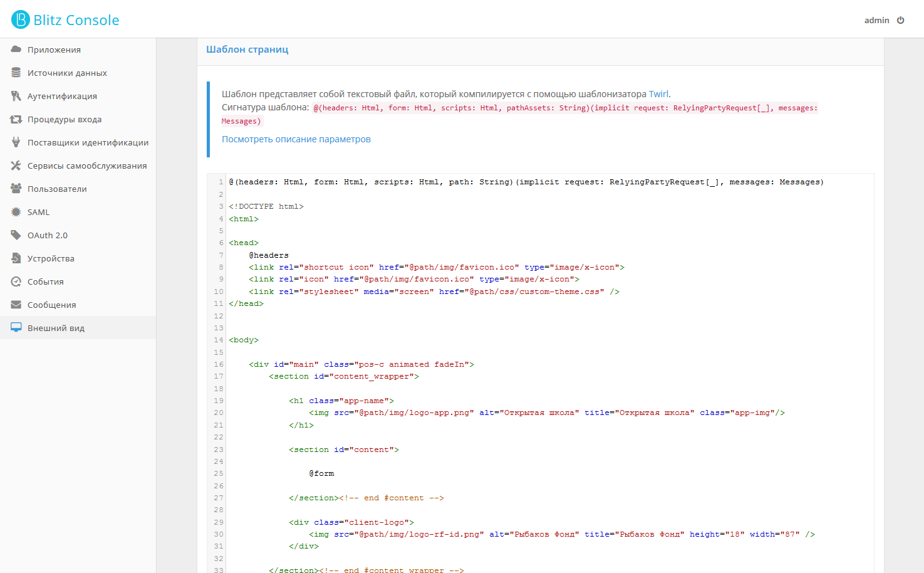Click the Blitz Console title text
924x573 pixels.
76,20
